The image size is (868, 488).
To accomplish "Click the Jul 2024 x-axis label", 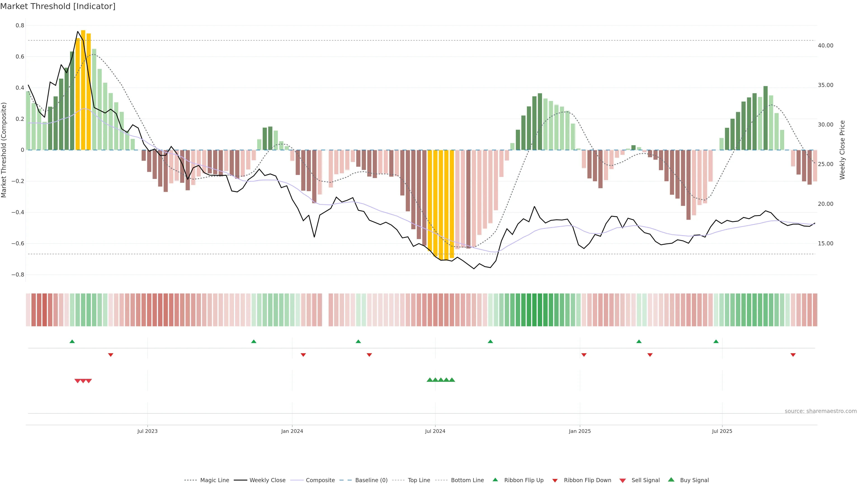I will 435,431.
